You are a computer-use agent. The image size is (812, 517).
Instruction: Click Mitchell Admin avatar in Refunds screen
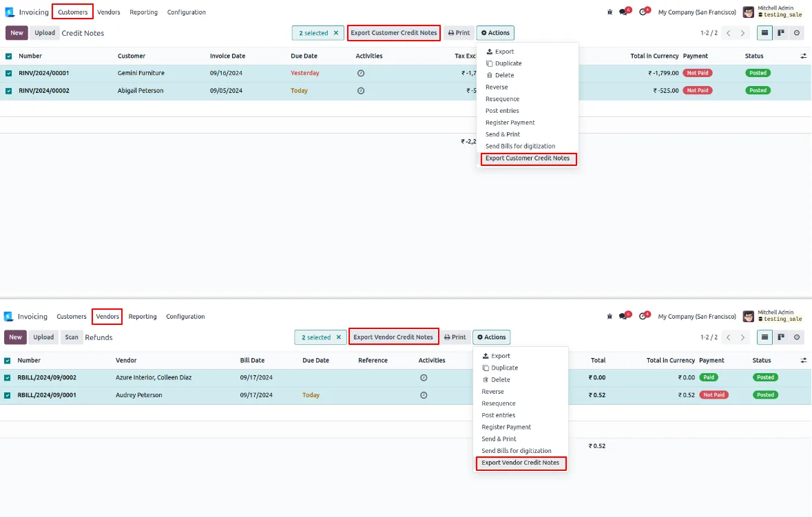pos(749,316)
